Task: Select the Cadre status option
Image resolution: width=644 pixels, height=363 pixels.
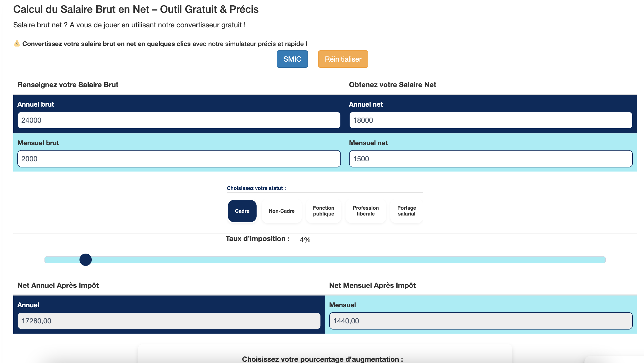Action: point(242,211)
